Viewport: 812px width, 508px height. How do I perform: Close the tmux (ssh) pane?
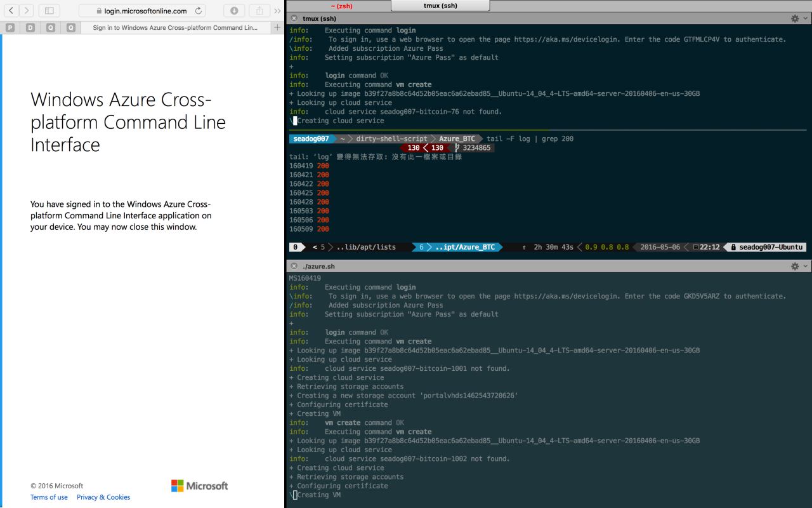coord(294,18)
